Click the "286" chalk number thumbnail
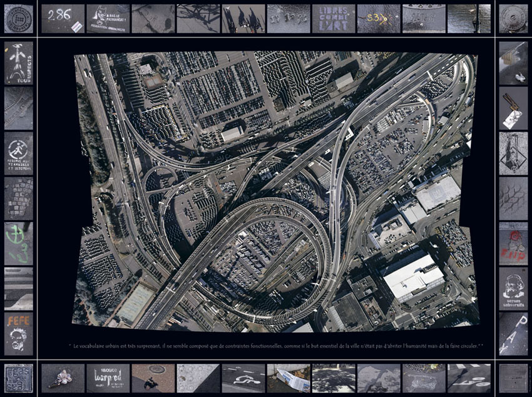Image resolution: width=532 pixels, height=397 pixels. coord(63,19)
